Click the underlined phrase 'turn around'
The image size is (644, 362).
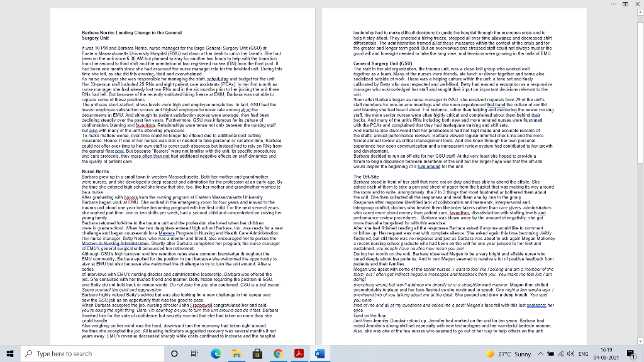tap(429, 167)
